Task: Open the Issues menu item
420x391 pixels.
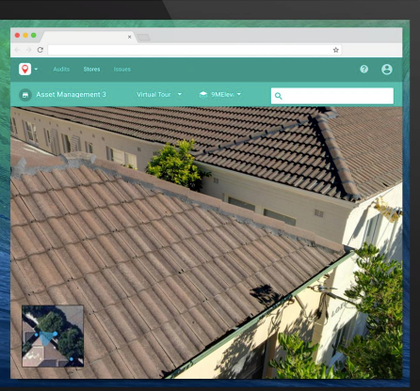Action: pyautogui.click(x=122, y=69)
